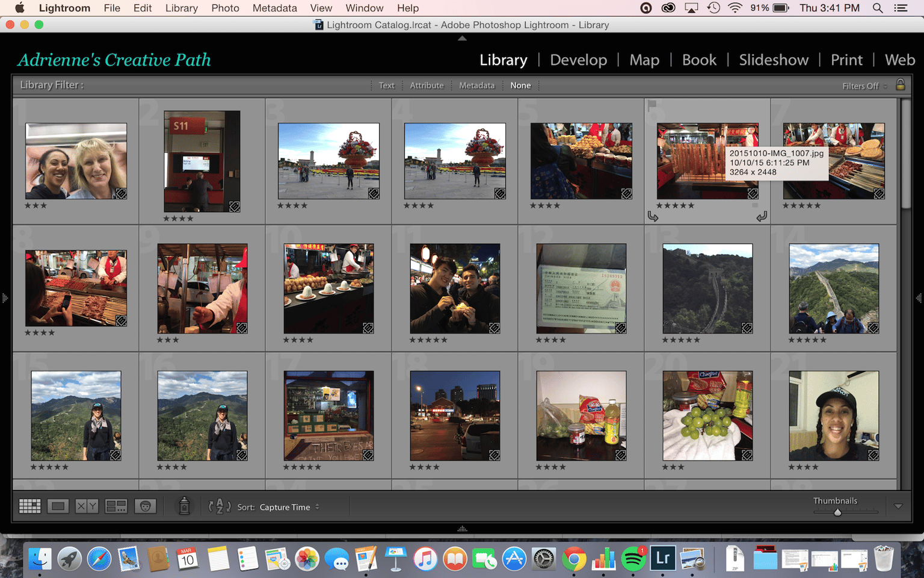Set star rating under the green grapes photo
The image size is (924, 578).
pos(673,467)
